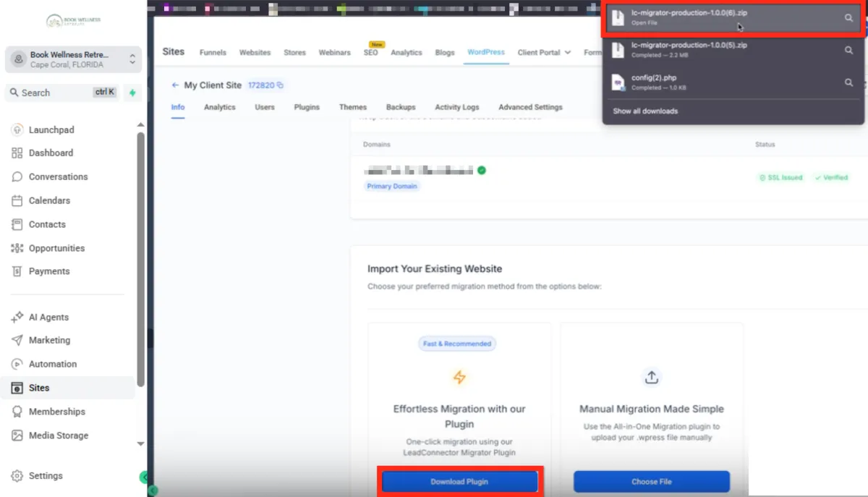Image resolution: width=868 pixels, height=497 pixels.
Task: Click the Verified status badge
Action: [x=831, y=177]
